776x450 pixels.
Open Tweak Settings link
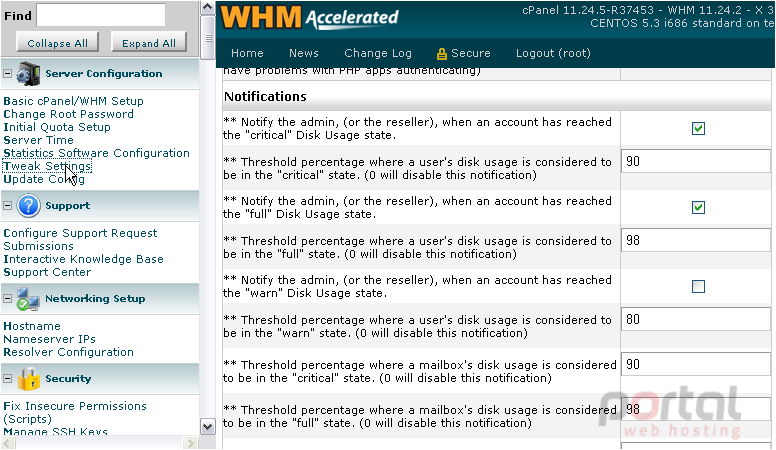point(48,166)
